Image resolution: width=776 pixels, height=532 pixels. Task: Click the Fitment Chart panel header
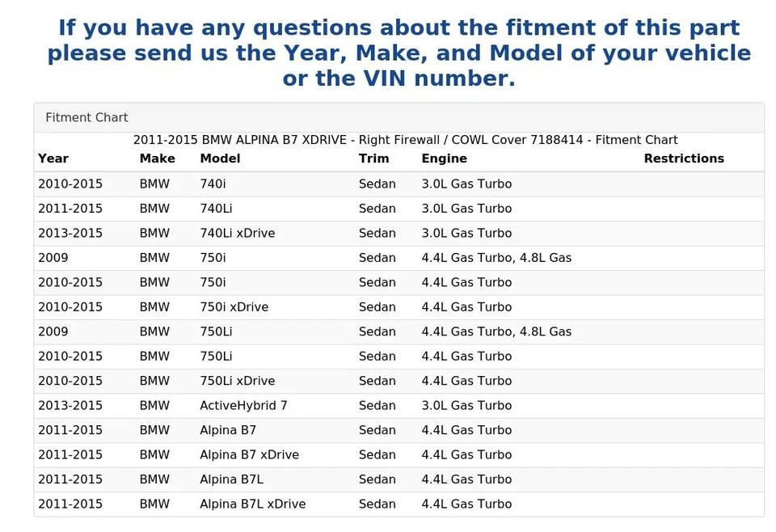click(x=86, y=118)
